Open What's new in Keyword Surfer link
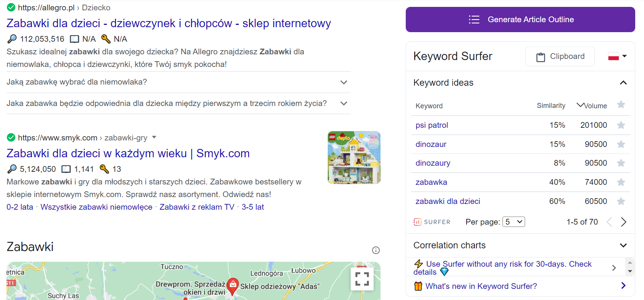 (x=481, y=286)
